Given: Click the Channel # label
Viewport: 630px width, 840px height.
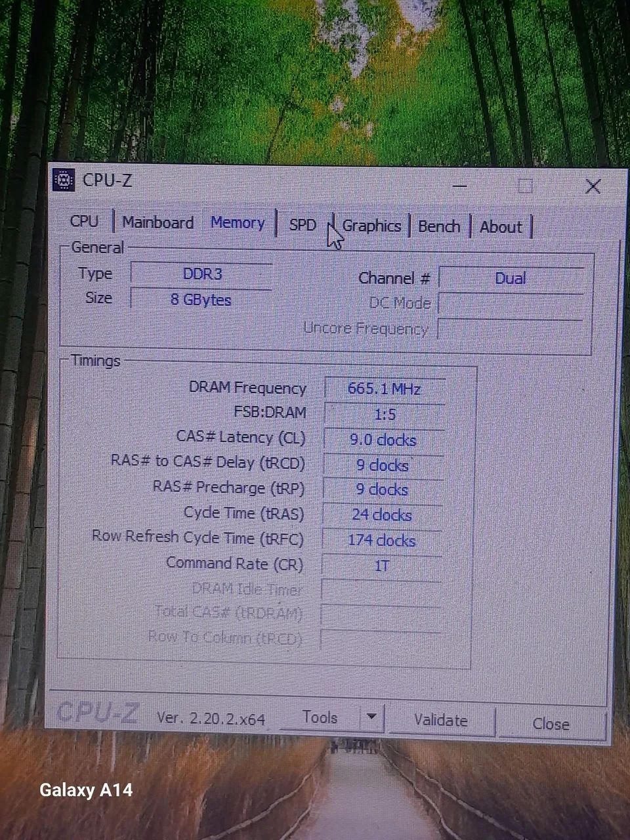Looking at the screenshot, I should point(394,278).
